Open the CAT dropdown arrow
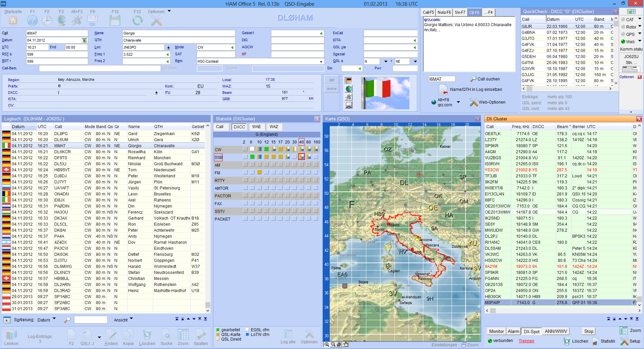This screenshot has width=644, height=349. 640,19
